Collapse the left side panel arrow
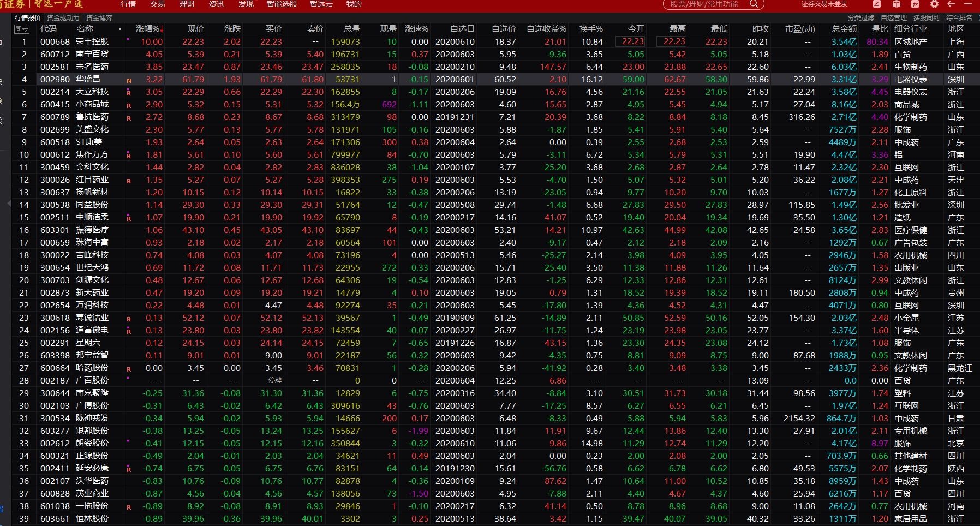 point(9,203)
